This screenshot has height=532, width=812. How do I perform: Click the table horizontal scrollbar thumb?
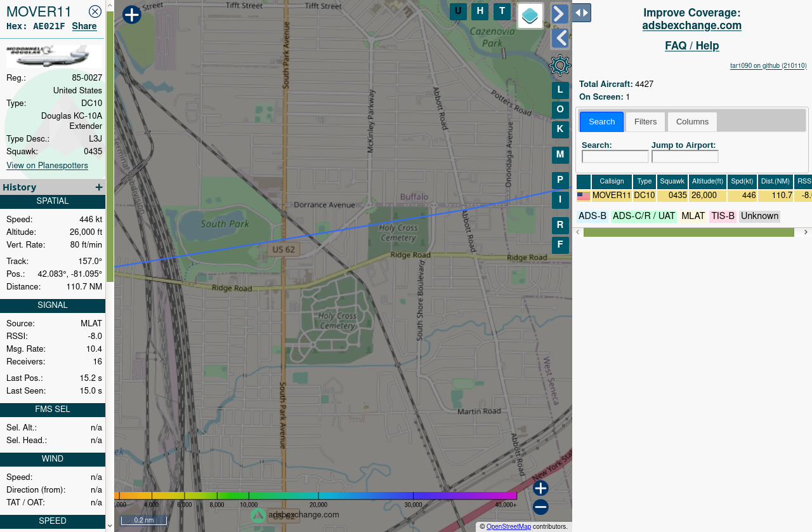pos(689,232)
